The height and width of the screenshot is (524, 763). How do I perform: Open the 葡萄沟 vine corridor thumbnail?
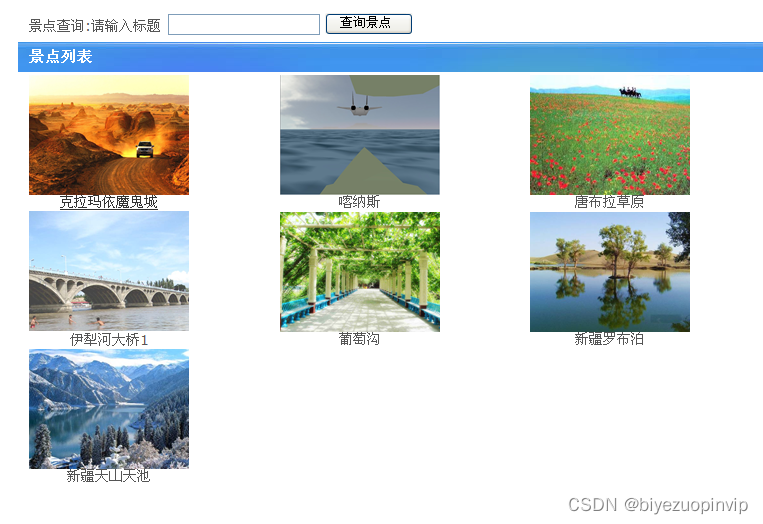(360, 271)
